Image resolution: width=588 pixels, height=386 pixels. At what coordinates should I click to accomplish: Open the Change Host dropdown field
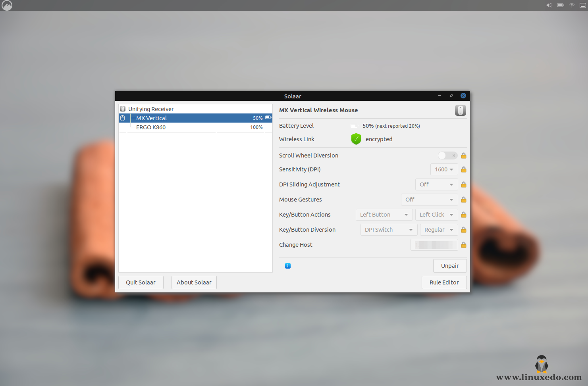point(434,245)
